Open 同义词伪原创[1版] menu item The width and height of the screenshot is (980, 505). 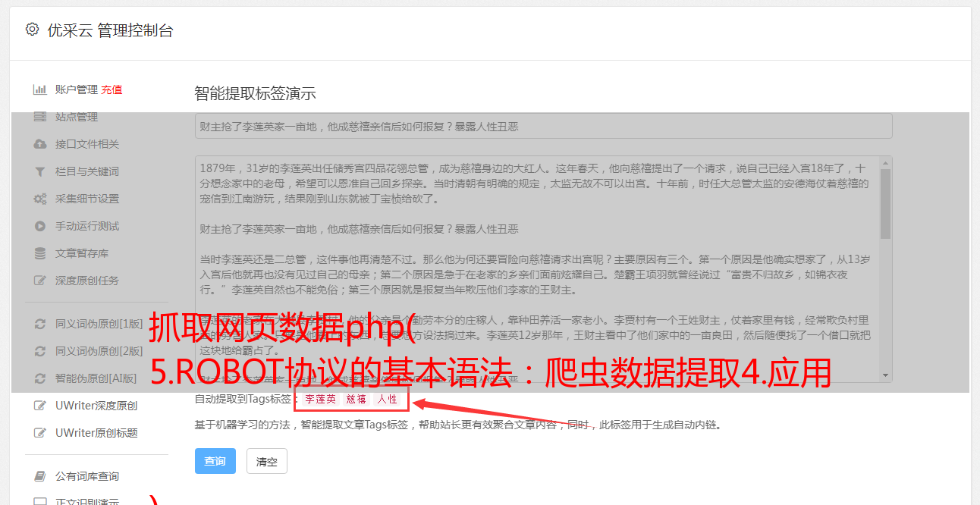click(x=90, y=324)
